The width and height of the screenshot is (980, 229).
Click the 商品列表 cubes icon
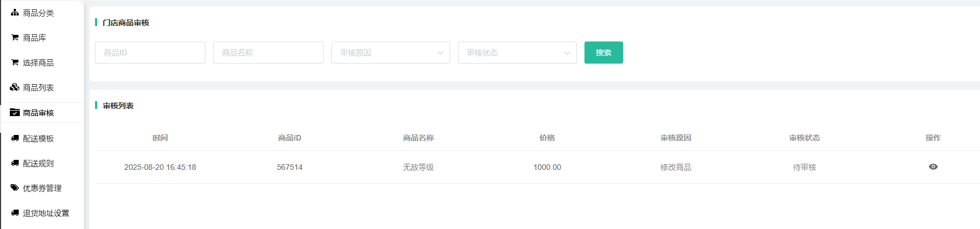[15, 87]
